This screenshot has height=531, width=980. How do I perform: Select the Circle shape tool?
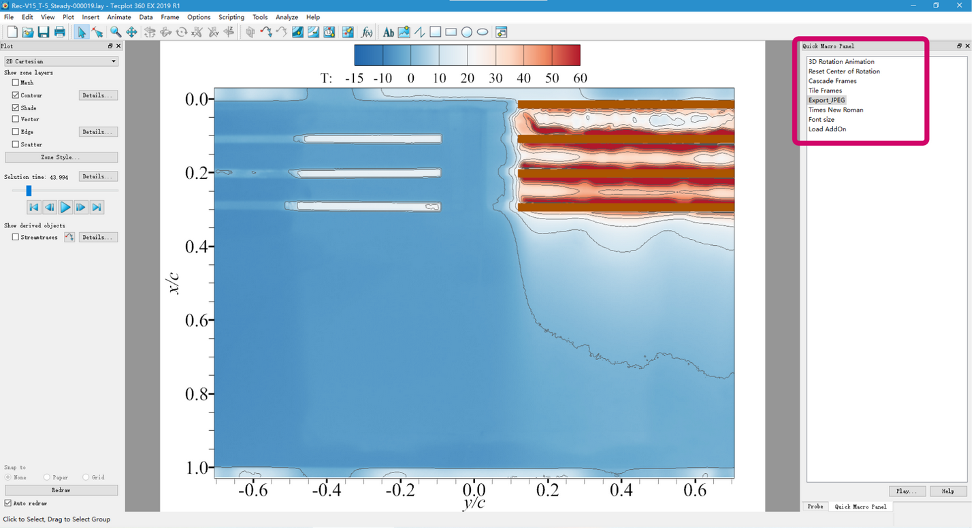pyautogui.click(x=467, y=32)
